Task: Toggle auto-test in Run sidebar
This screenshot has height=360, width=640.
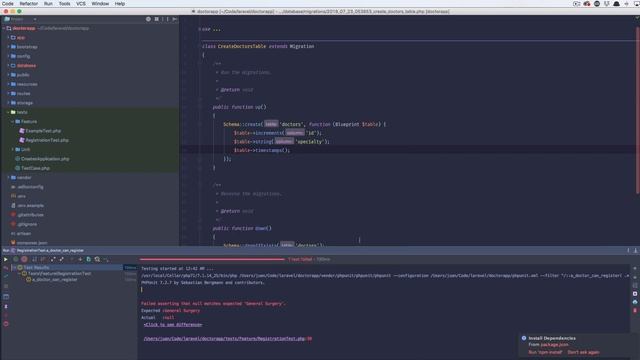Action: [x=6, y=276]
